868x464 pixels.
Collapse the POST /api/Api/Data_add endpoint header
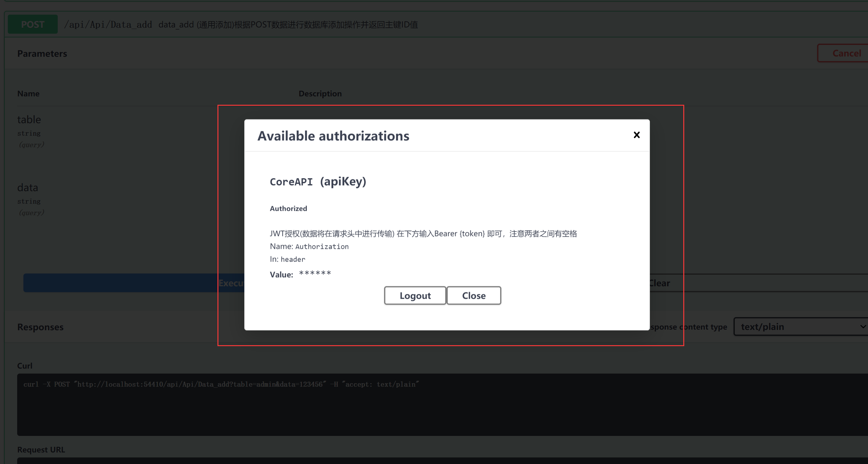[x=436, y=24]
